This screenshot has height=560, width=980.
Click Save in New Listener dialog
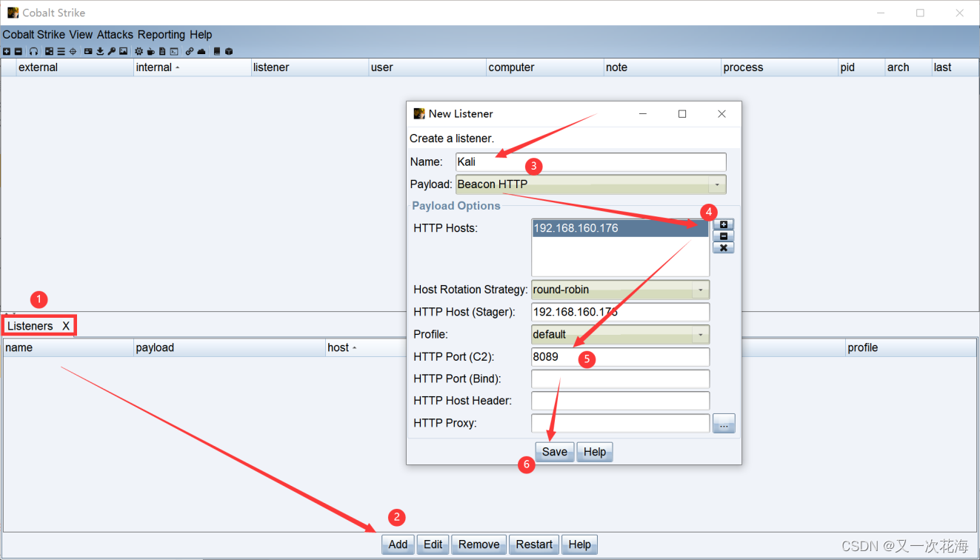tap(555, 452)
